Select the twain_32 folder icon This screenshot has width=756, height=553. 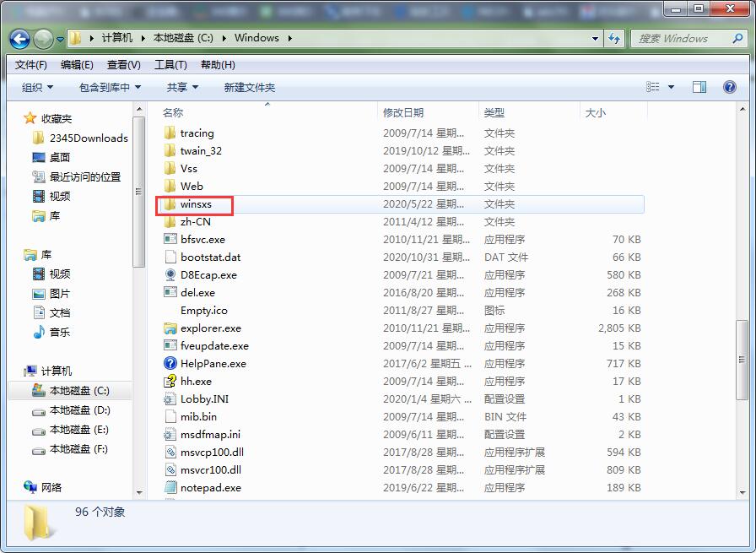click(170, 150)
